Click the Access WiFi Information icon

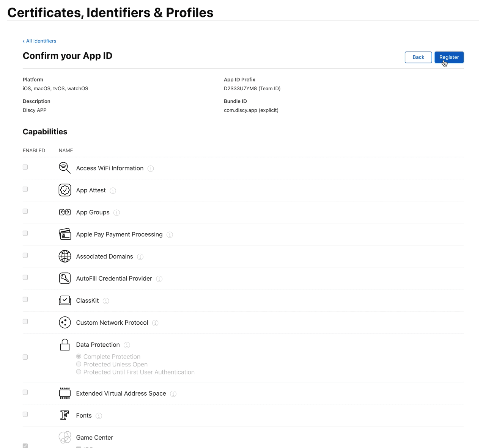point(65,168)
